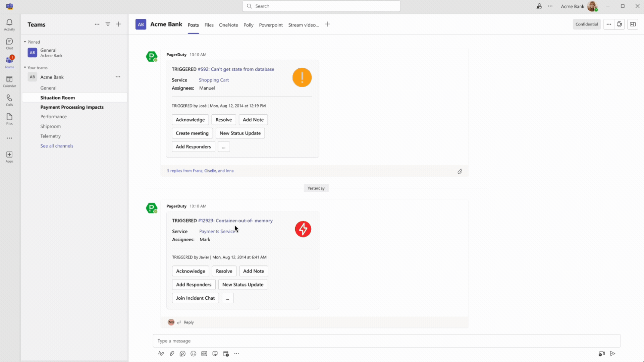The height and width of the screenshot is (362, 644).
Task: Filter the teams list
Action: click(108, 24)
